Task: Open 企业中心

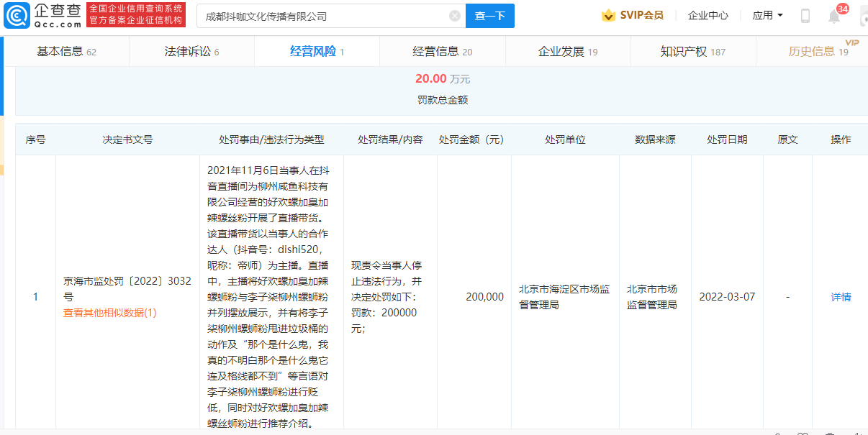Action: pyautogui.click(x=707, y=15)
